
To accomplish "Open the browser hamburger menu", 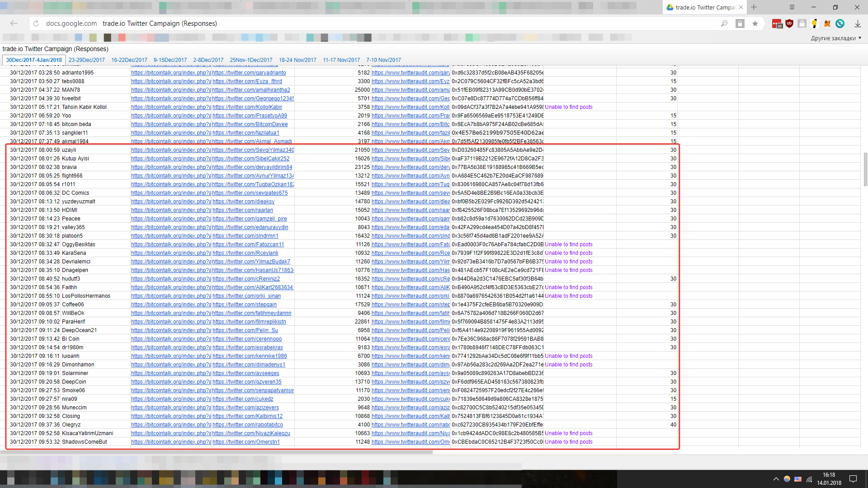I will 792,7.
